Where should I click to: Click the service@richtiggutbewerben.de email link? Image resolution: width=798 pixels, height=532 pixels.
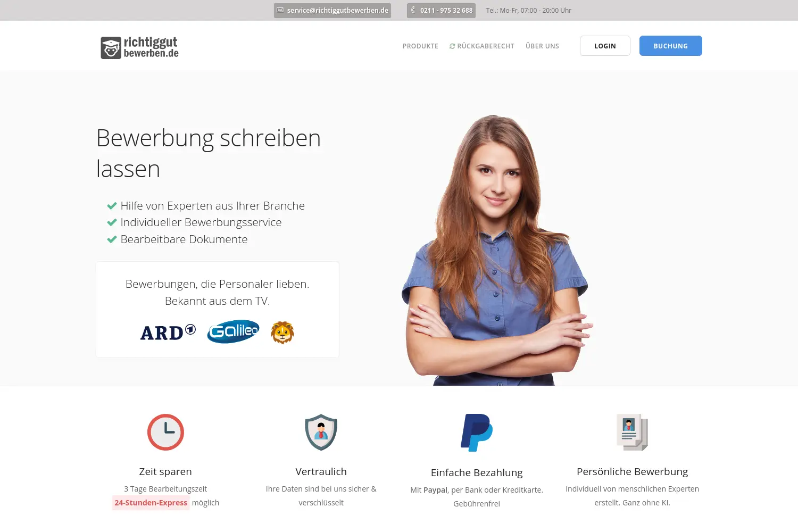pyautogui.click(x=332, y=11)
